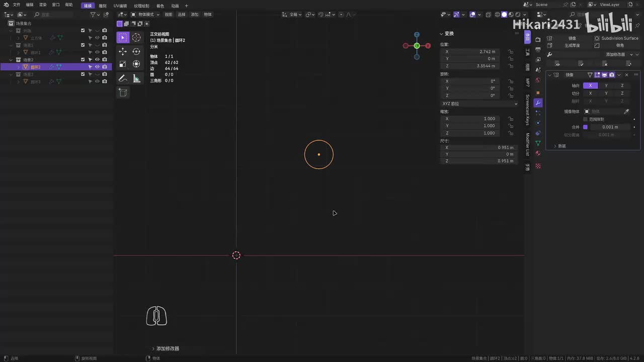Open the object properties tab icon

538,93
